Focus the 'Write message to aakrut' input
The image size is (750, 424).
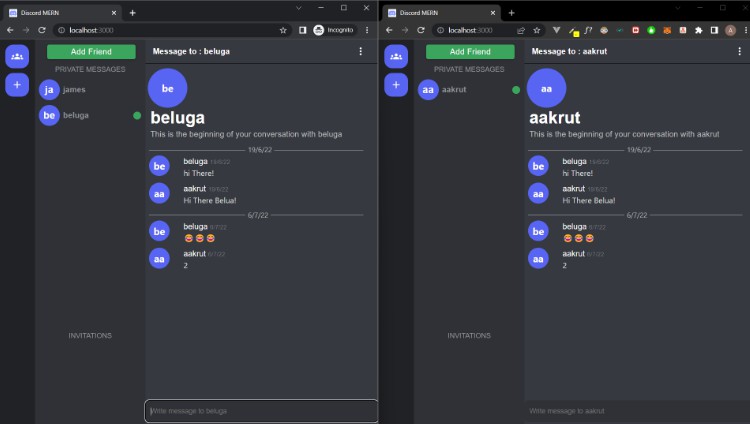(635, 411)
